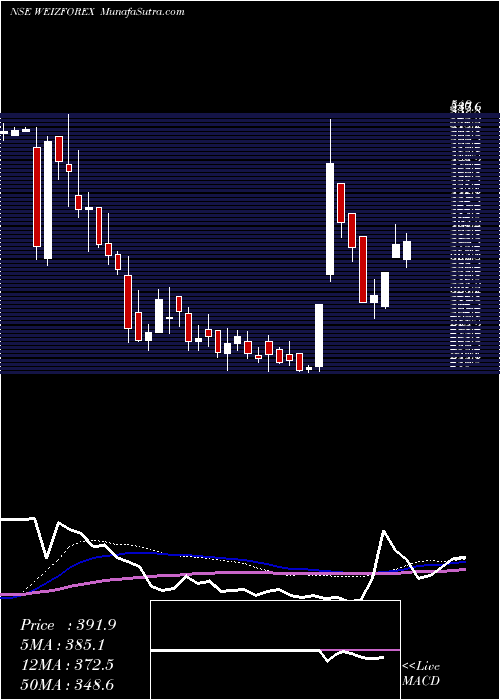Click the MACD indicator box
500x700 pixels.
[275, 650]
